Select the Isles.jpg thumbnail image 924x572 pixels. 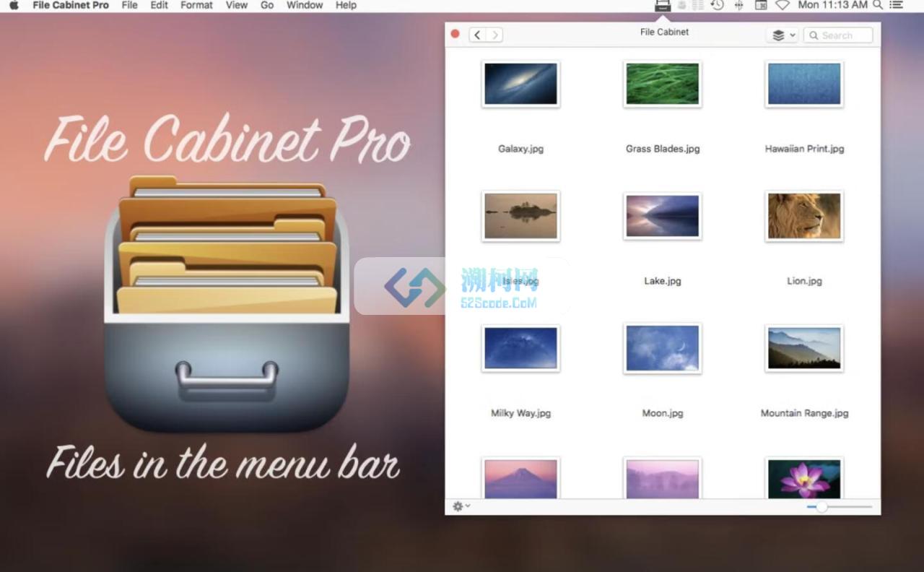(520, 216)
